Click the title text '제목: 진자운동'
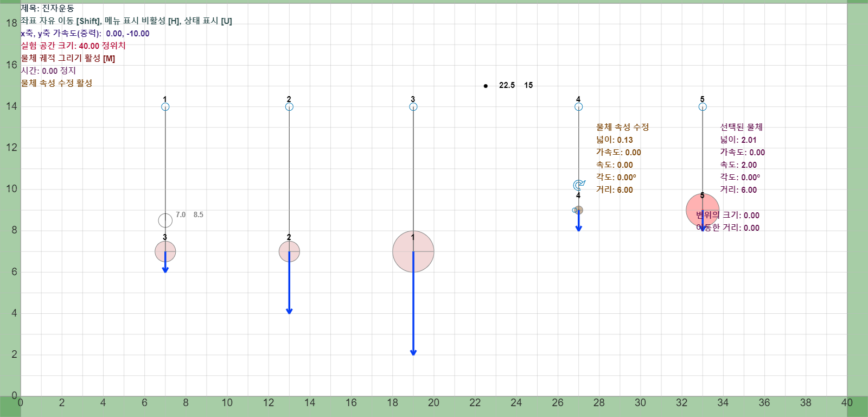The image size is (868, 417). click(x=48, y=8)
